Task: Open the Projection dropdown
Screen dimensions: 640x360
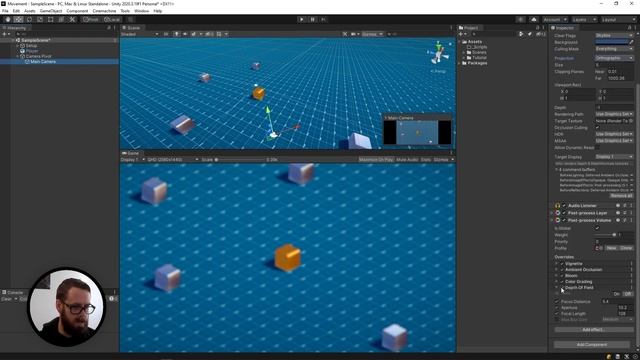Action: 614,58
